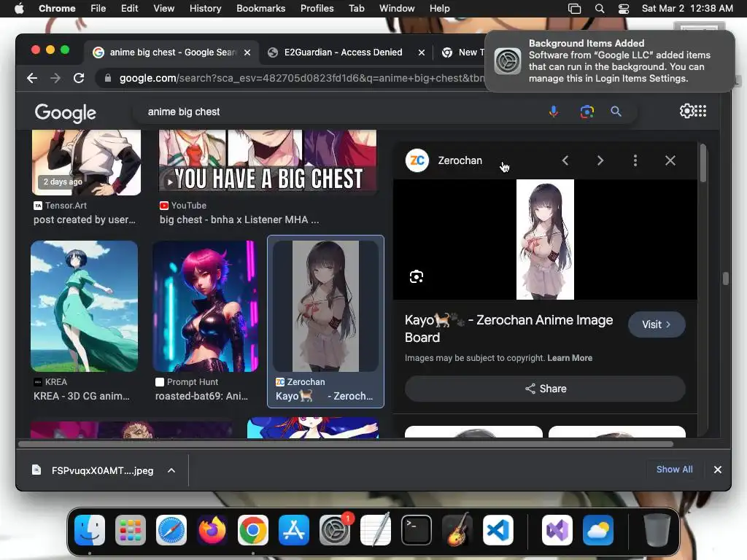Switch to E2Guardian Access Denied tab
Screen dimensions: 747x560
[343, 52]
